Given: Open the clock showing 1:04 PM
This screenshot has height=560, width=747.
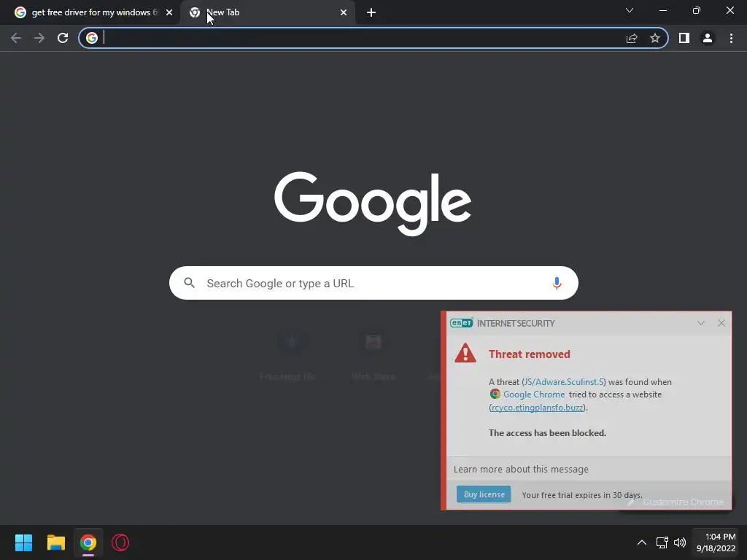Looking at the screenshot, I should (x=716, y=542).
